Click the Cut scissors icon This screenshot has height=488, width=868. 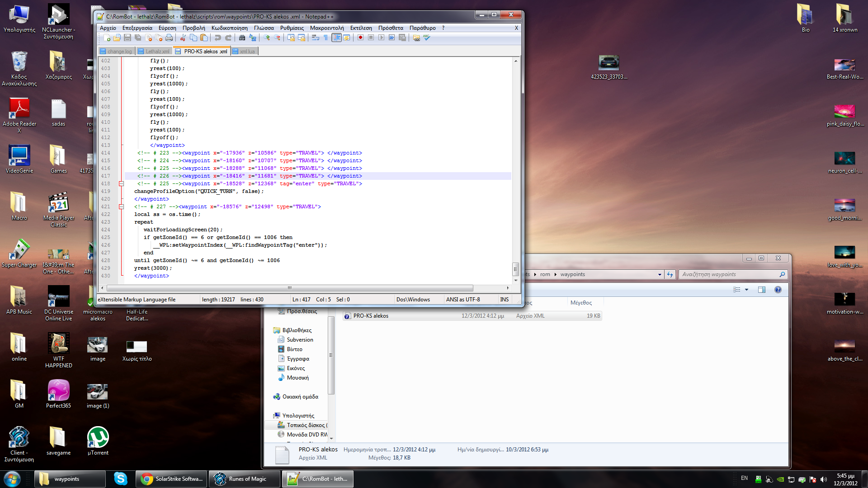click(x=183, y=38)
